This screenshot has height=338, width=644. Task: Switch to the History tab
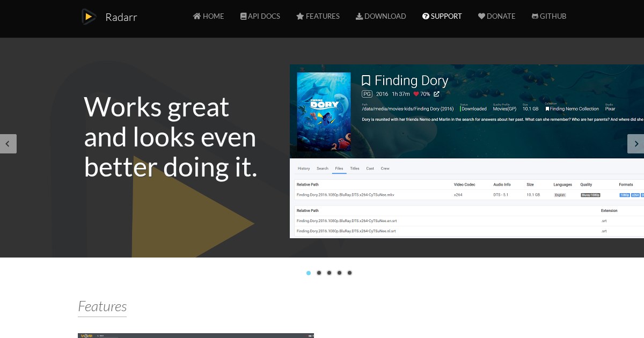pyautogui.click(x=304, y=168)
